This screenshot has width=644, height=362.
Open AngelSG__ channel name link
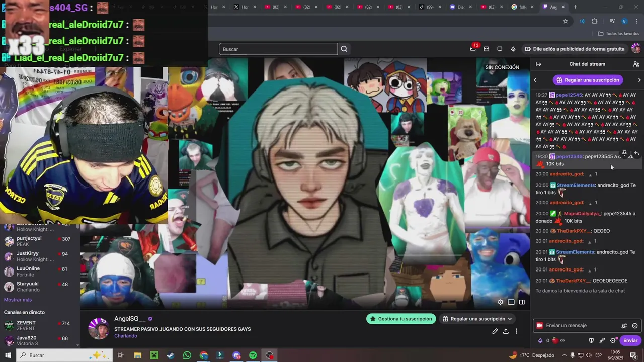point(130,319)
